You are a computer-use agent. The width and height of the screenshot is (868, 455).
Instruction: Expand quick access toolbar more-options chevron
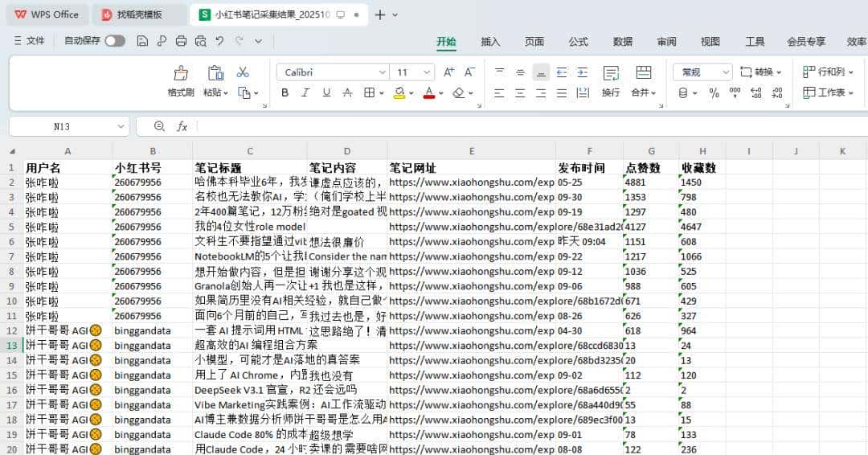point(259,41)
